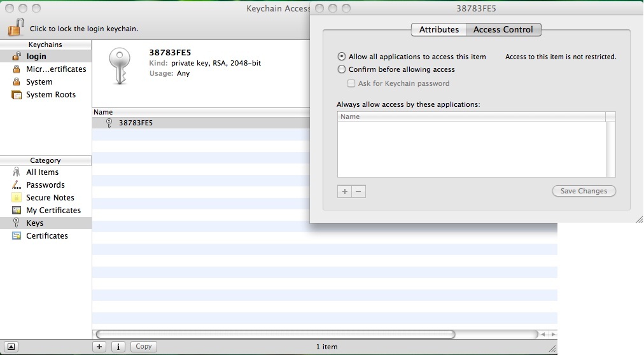Select the Secure Notes category
The width and height of the screenshot is (644, 355).
coord(50,198)
